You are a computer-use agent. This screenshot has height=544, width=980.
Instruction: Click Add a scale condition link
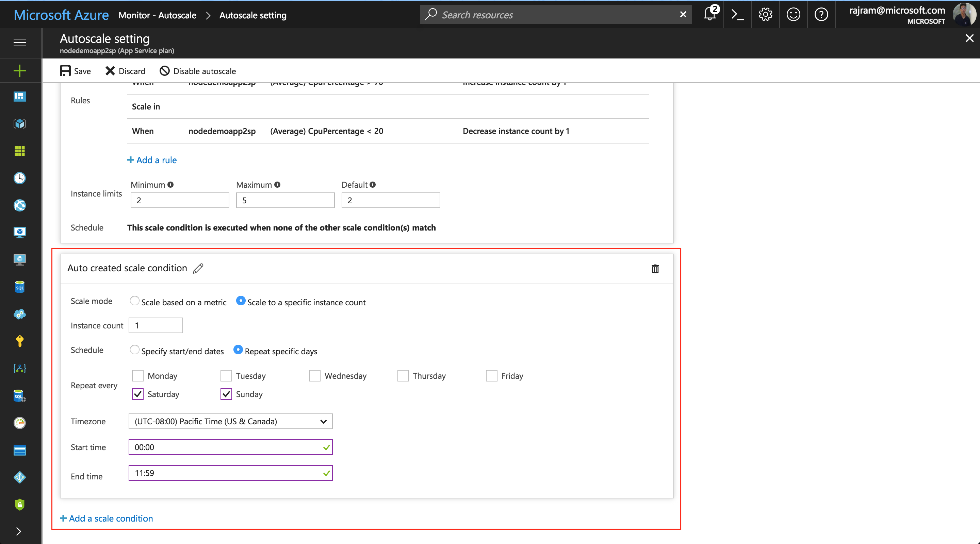pyautogui.click(x=107, y=518)
